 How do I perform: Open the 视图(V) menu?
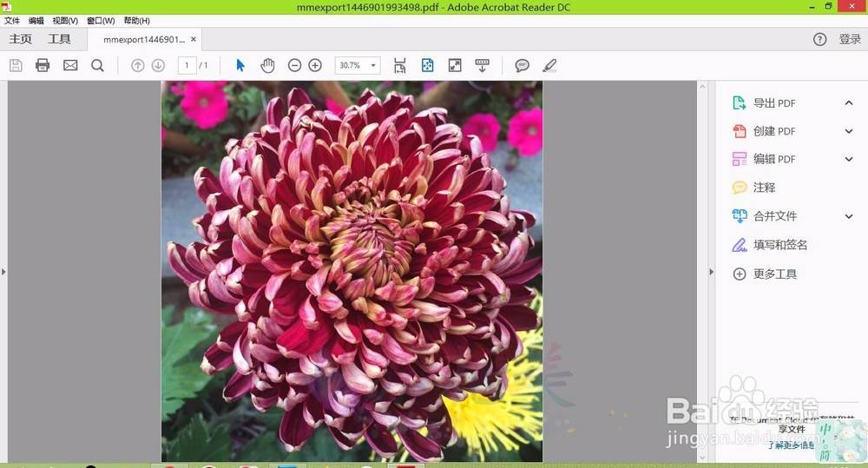(x=65, y=21)
